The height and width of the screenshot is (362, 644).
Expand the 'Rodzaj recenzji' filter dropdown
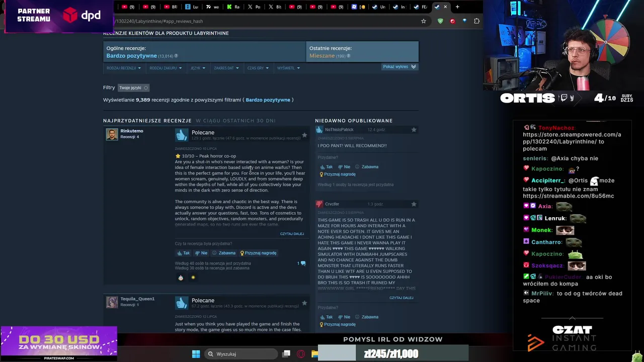[x=124, y=68]
